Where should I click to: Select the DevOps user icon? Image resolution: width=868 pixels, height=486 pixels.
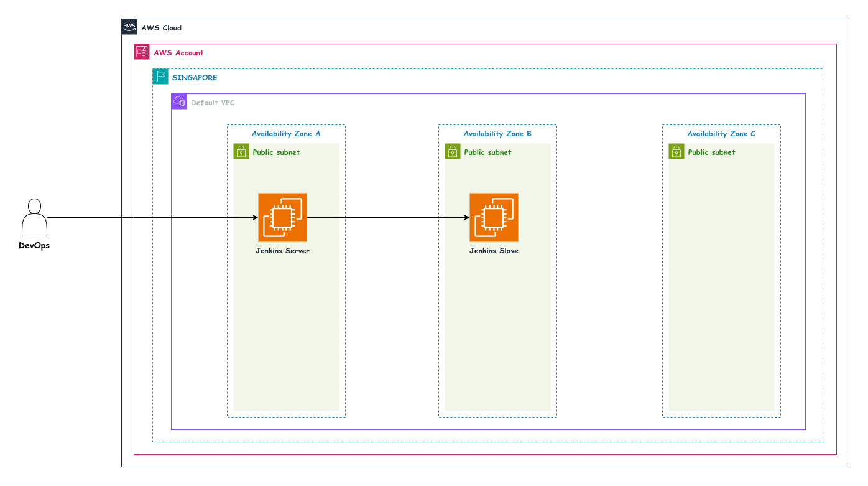coord(34,217)
